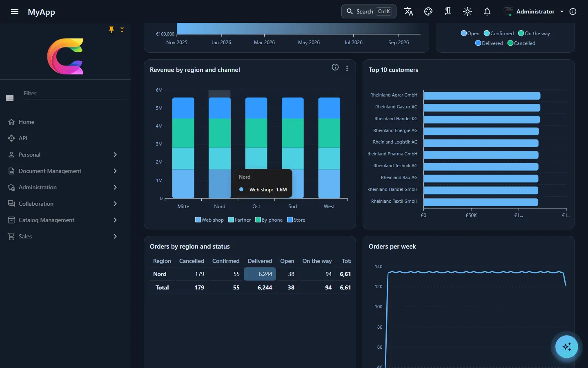
Task: Sort by Delivered column header
Action: pyautogui.click(x=260, y=261)
